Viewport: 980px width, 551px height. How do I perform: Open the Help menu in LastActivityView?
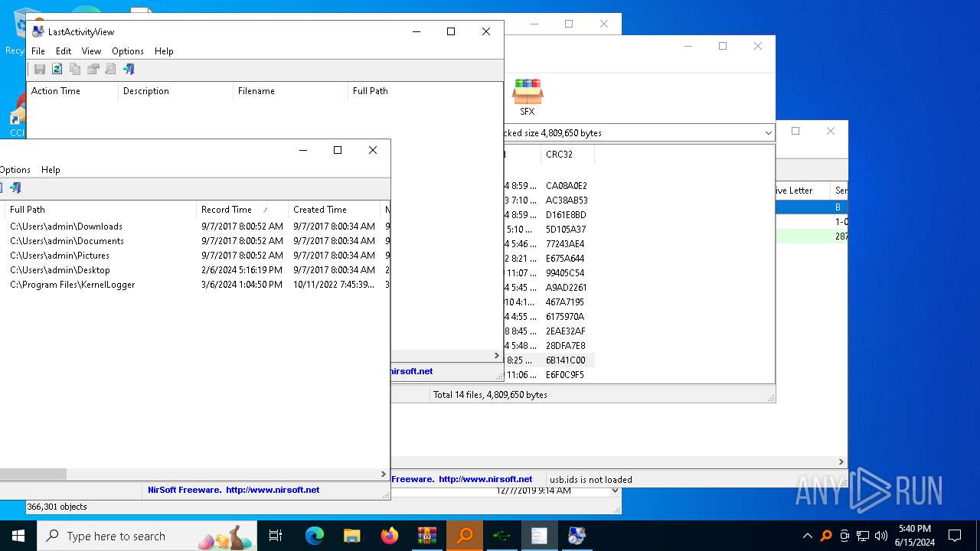tap(164, 51)
